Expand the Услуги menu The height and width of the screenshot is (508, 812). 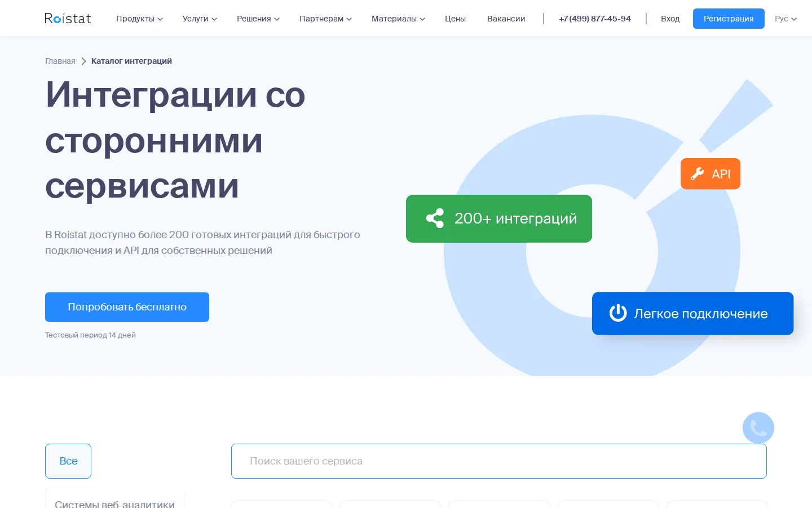click(200, 19)
